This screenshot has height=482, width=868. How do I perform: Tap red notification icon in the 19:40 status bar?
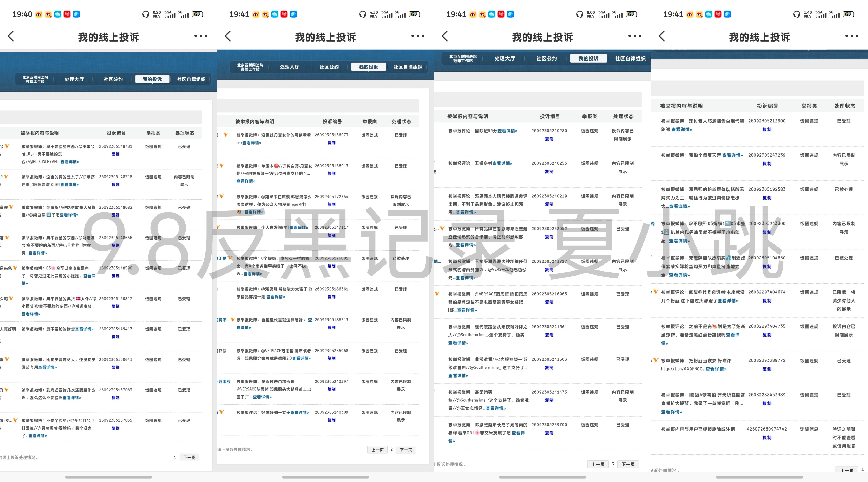tap(67, 14)
